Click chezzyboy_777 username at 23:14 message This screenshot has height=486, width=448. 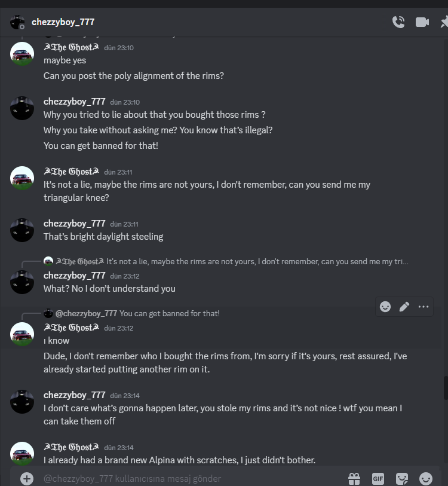(74, 395)
